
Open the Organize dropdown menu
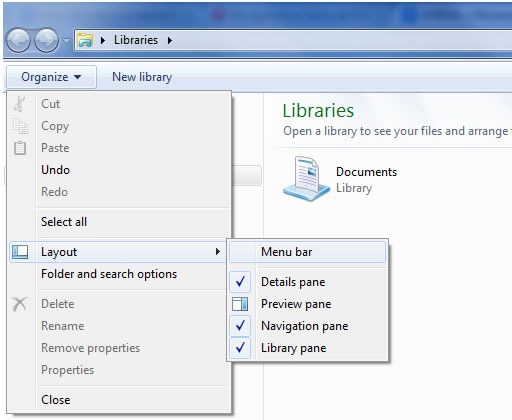(51, 77)
